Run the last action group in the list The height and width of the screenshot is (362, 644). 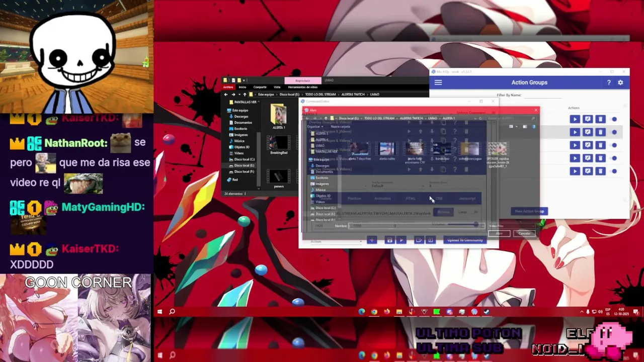[x=575, y=171]
